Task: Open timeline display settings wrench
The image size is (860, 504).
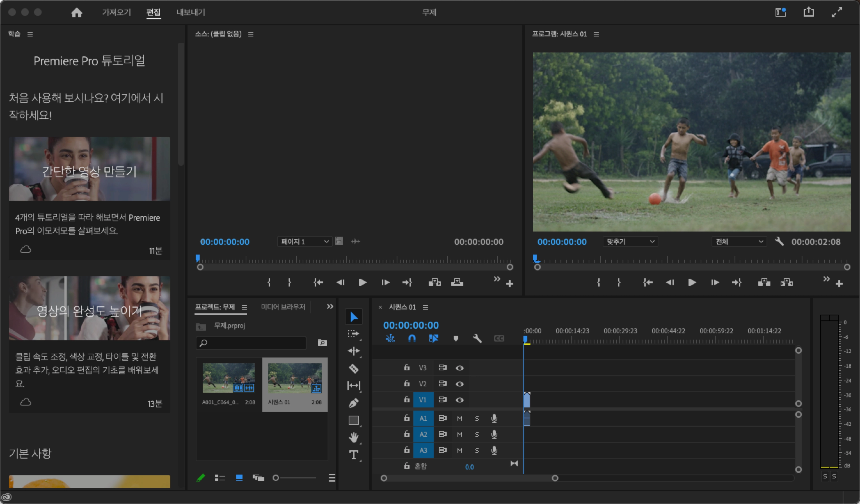Action: point(477,338)
